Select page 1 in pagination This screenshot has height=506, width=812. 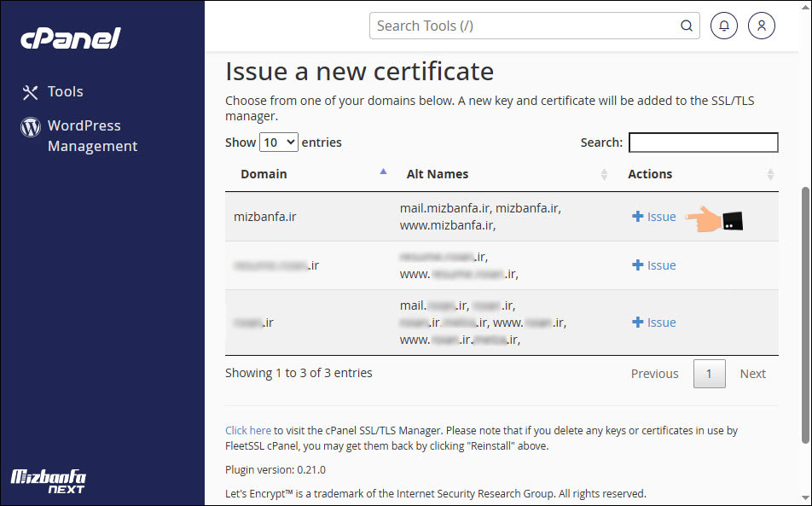click(x=709, y=374)
